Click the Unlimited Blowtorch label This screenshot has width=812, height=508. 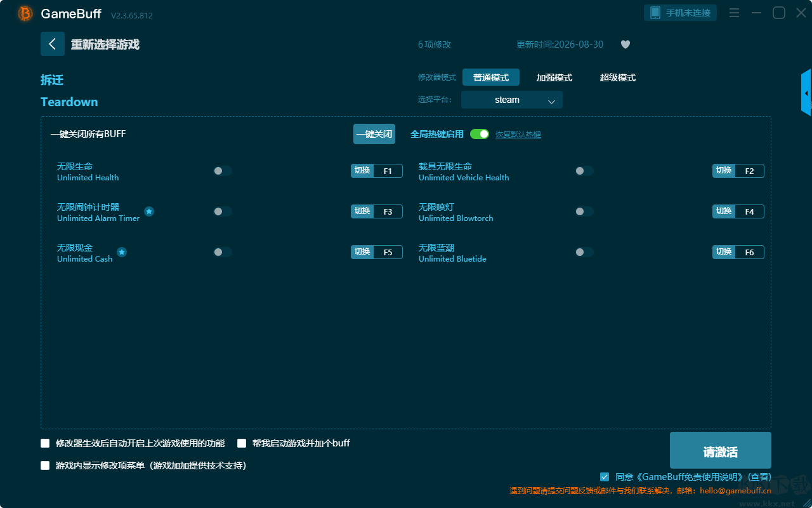[456, 218]
